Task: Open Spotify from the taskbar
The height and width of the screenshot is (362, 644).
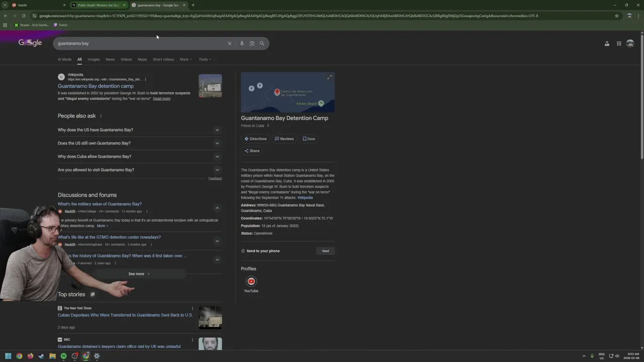Action: tap(63, 356)
